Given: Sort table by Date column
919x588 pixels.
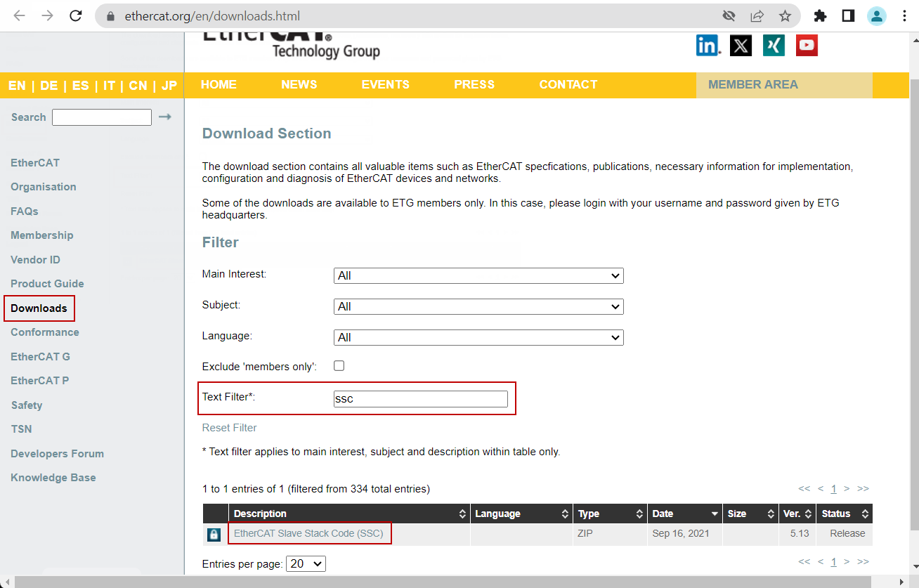Looking at the screenshot, I should (x=685, y=514).
